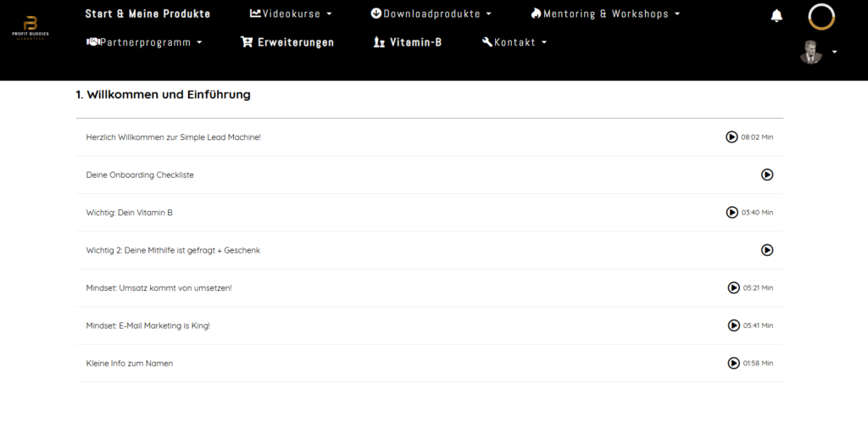
Task: Open the Profit Buddies Marketing logo
Action: (31, 29)
